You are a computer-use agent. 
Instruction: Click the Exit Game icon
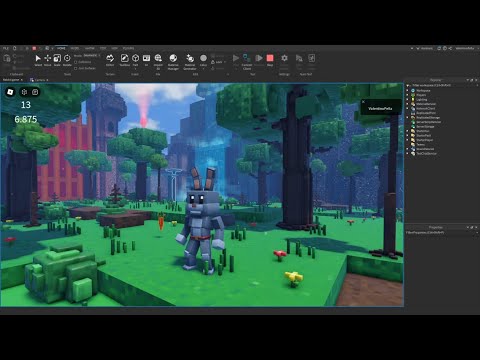click(x=311, y=58)
